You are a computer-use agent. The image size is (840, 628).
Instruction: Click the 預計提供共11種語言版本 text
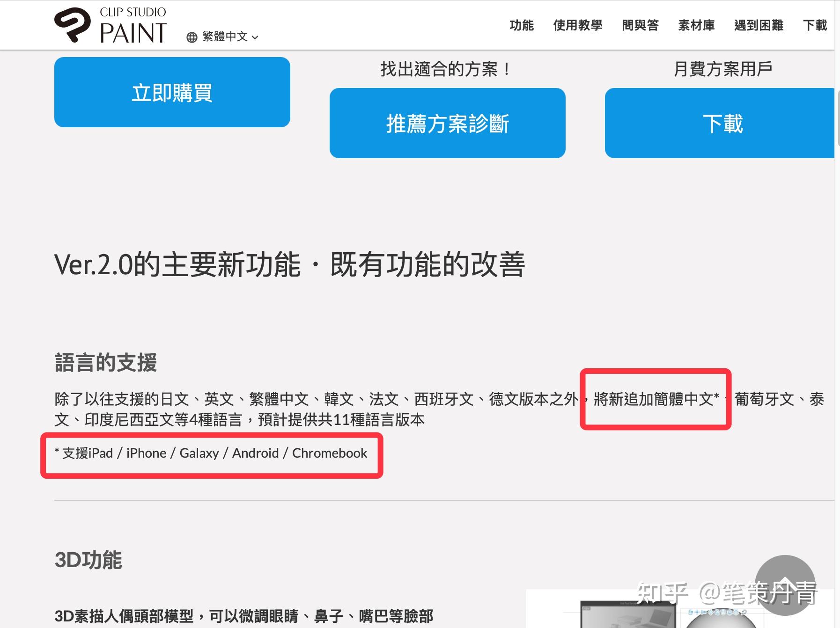[x=341, y=420]
